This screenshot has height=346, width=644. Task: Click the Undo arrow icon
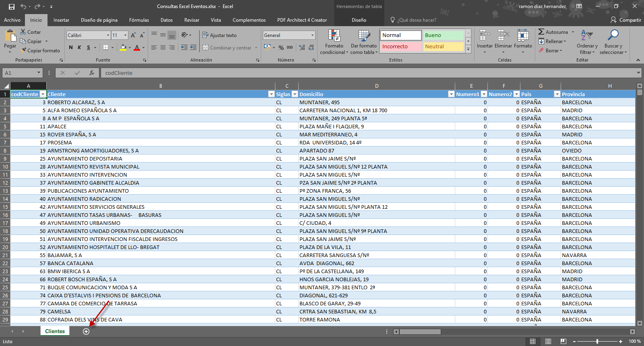click(x=23, y=6)
